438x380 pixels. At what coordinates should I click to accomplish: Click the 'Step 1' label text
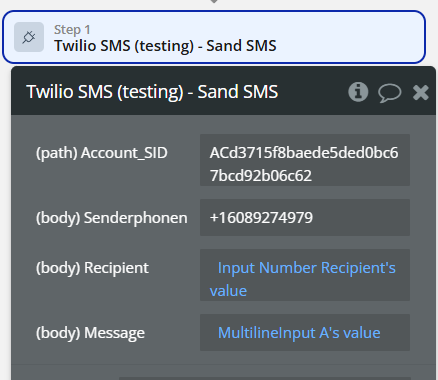pos(72,30)
